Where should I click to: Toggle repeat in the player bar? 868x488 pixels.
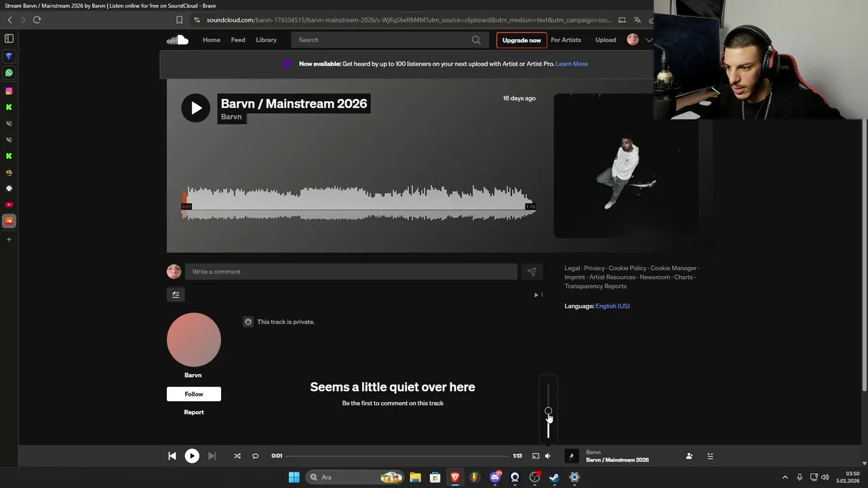pos(256,456)
